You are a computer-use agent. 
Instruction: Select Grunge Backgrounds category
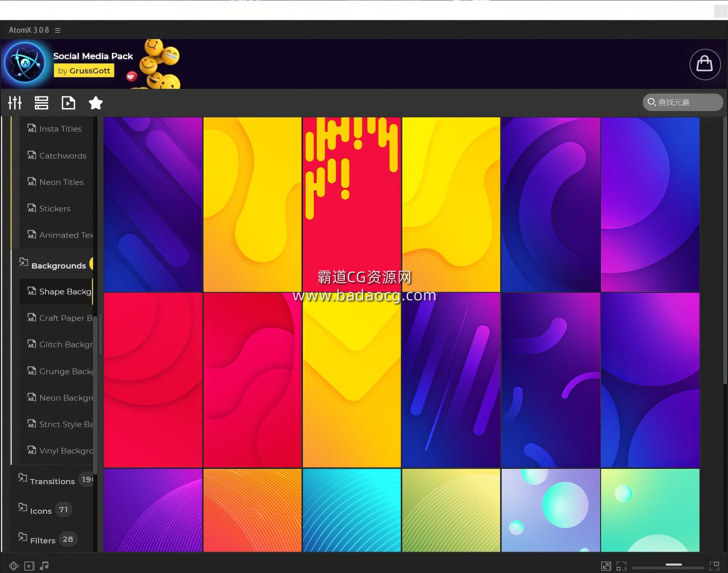[x=56, y=371]
